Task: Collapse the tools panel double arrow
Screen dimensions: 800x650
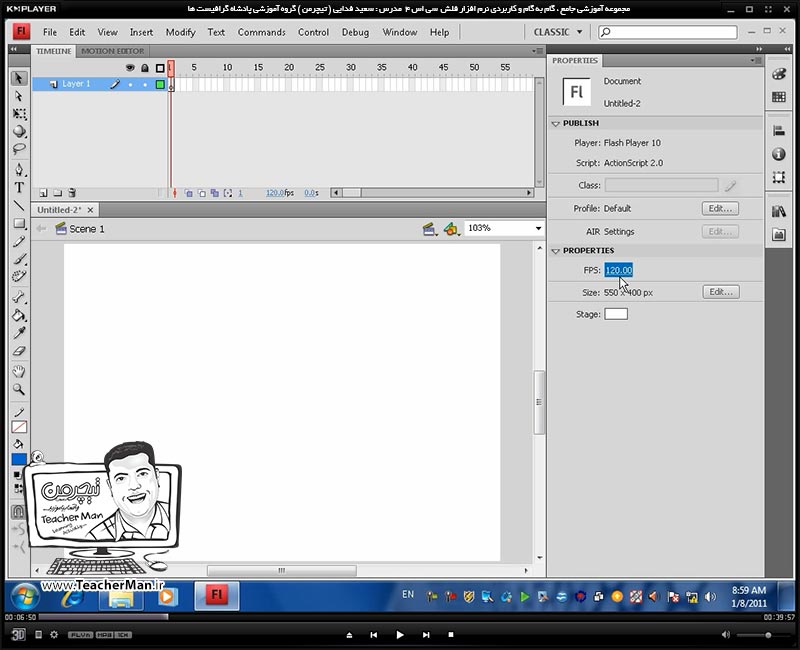Action: (13, 49)
